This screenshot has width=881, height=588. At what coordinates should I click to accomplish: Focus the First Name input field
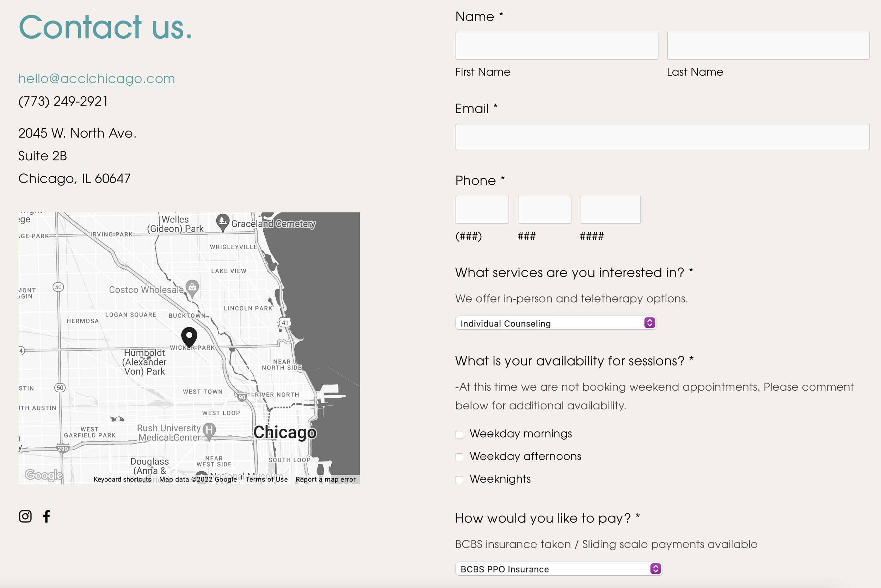pos(556,46)
